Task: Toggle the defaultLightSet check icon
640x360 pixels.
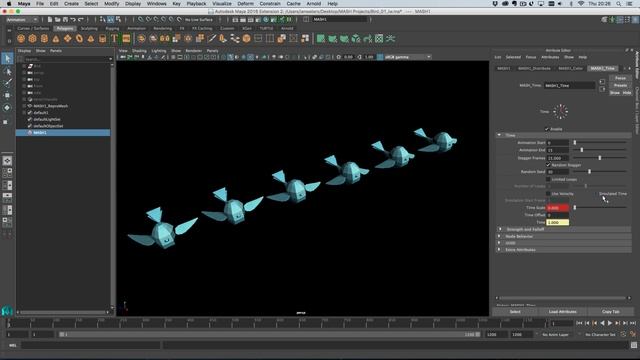Action: click(x=30, y=119)
